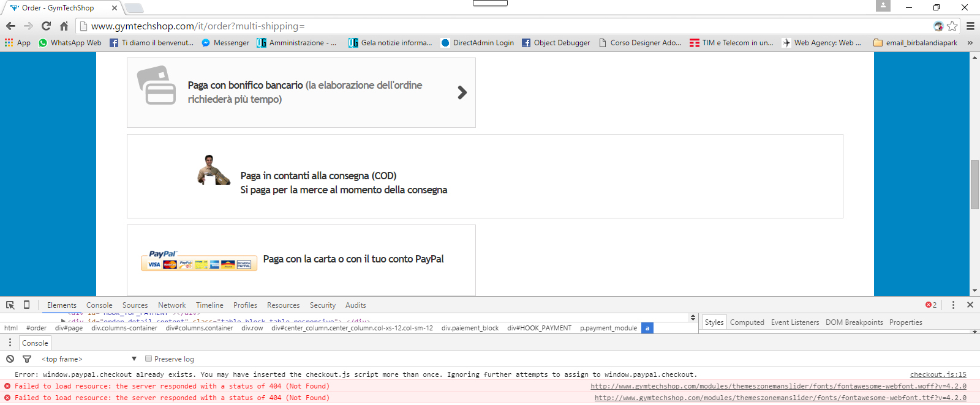
Task: Click the PayPal cards logo image
Action: pos(199,261)
